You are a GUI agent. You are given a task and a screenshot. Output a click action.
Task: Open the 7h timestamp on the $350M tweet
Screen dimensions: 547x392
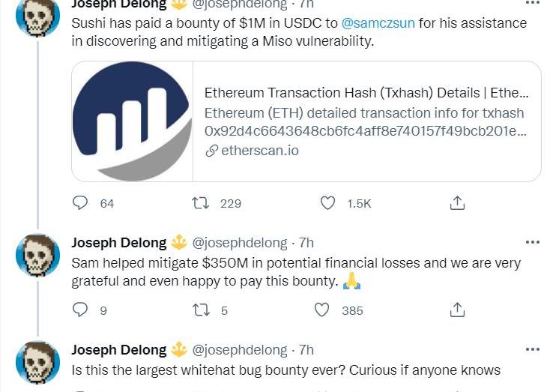pos(306,243)
